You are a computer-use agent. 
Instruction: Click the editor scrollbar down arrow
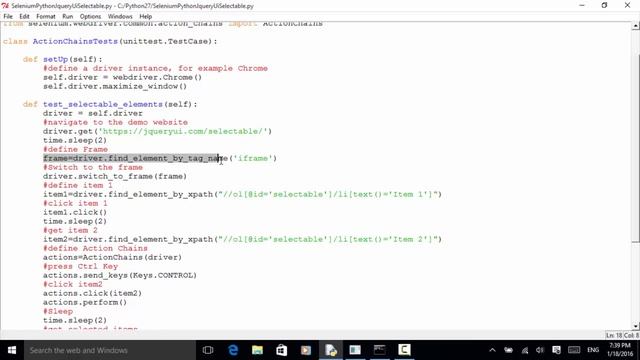[636, 326]
